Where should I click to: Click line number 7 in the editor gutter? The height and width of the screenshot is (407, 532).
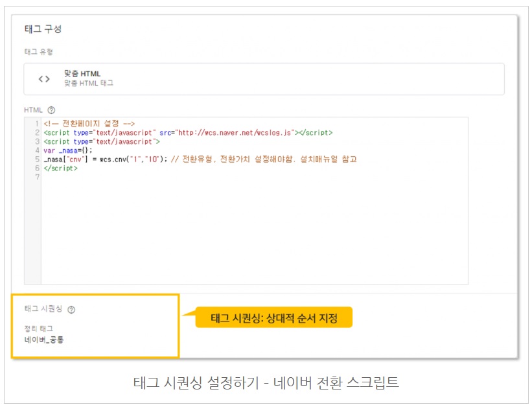click(x=38, y=177)
